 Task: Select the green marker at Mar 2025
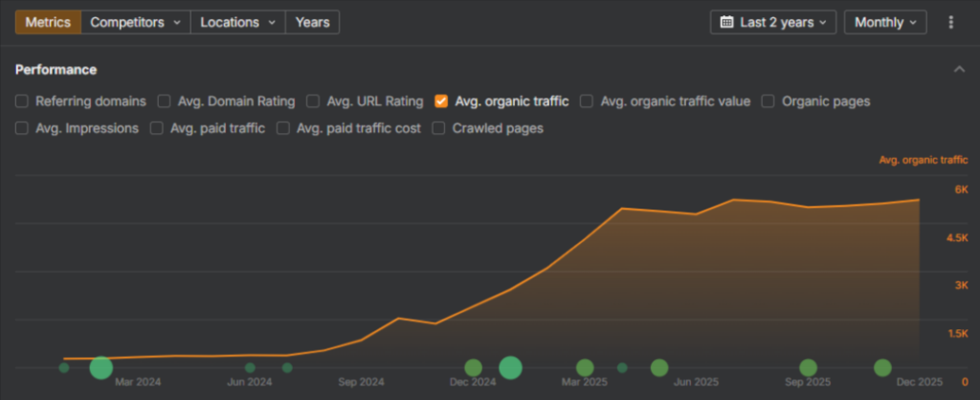point(585,367)
